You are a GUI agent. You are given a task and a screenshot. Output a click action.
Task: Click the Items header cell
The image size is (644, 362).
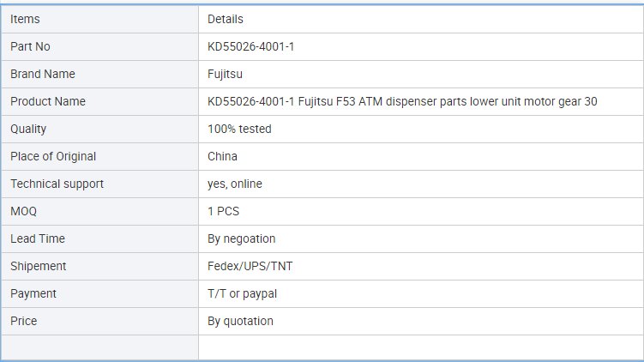click(99, 20)
